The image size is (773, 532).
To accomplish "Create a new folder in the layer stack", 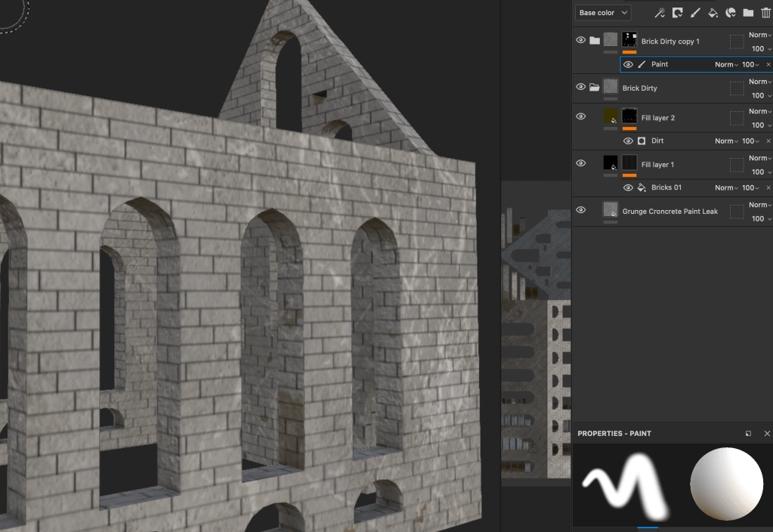I will point(748,13).
